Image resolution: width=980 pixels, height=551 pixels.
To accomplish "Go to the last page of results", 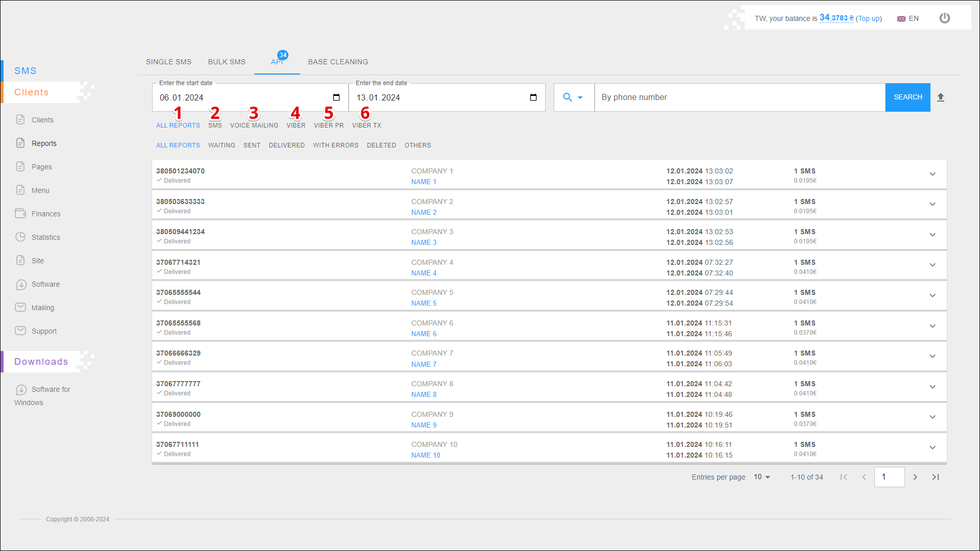I will (x=936, y=477).
